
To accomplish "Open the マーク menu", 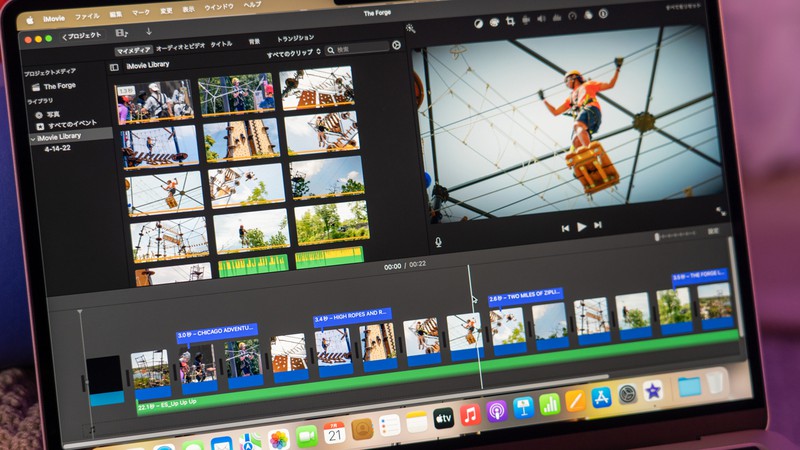I will [x=141, y=12].
